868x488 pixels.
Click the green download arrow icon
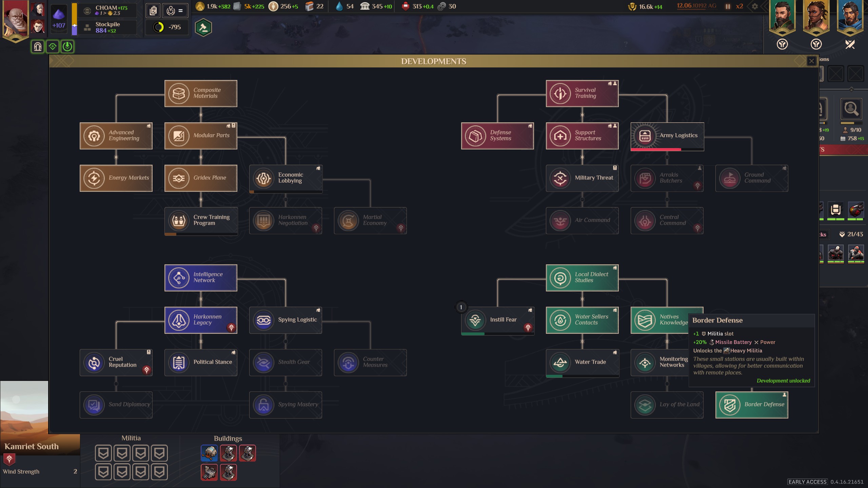[67, 46]
